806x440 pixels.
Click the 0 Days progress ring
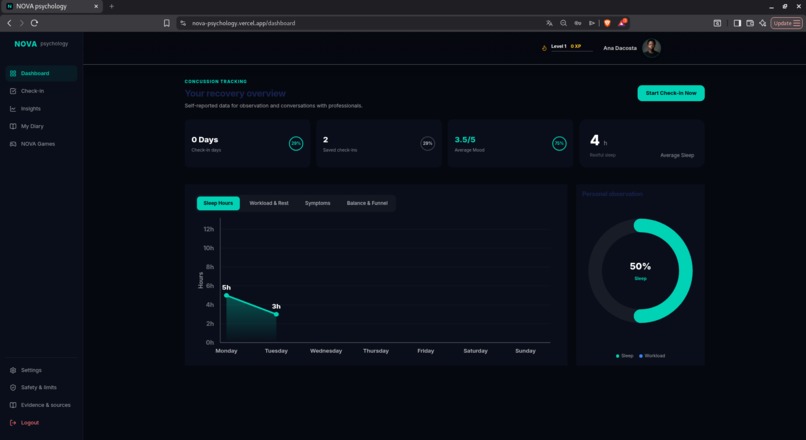(296, 143)
